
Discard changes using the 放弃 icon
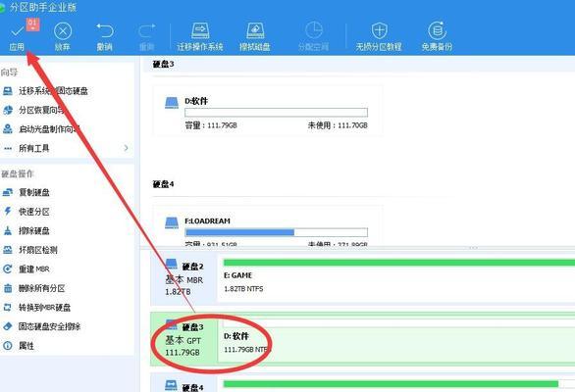[x=63, y=37]
